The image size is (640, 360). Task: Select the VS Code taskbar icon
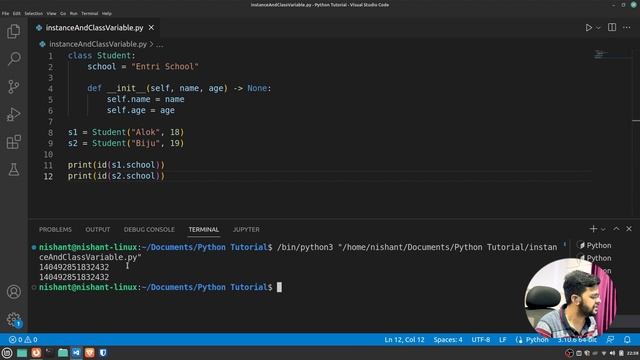click(x=76, y=352)
